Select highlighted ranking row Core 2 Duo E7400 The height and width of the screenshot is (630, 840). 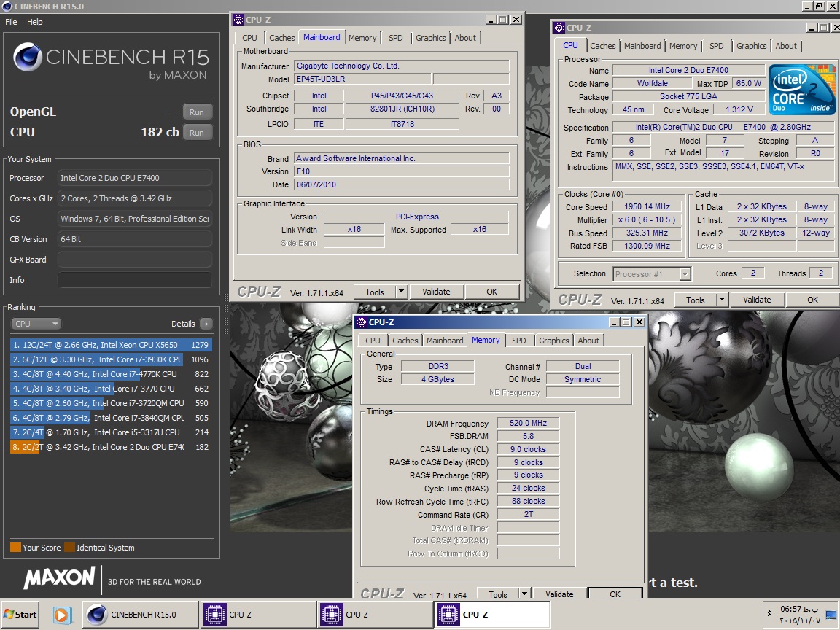click(x=111, y=447)
